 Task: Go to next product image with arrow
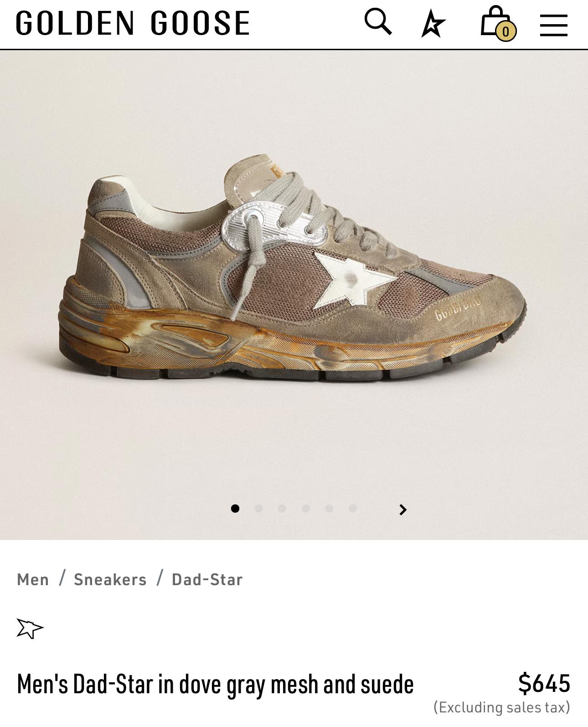click(402, 509)
